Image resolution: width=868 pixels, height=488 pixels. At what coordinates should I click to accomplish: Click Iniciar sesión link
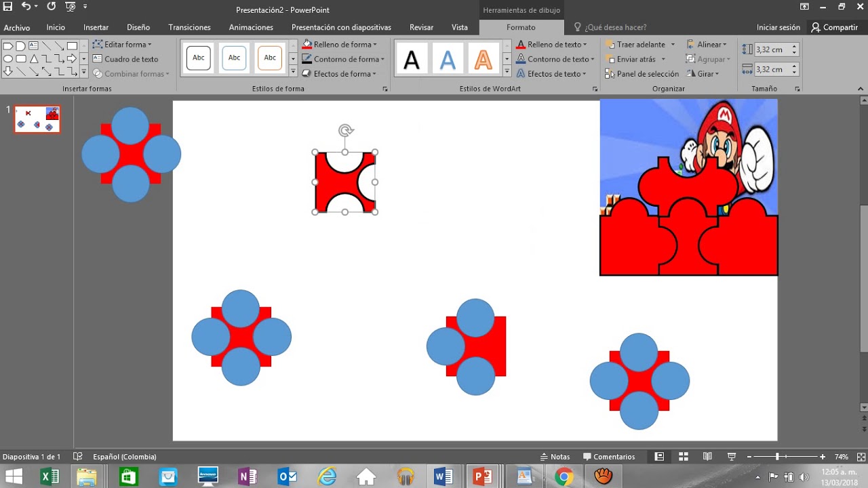(x=778, y=27)
